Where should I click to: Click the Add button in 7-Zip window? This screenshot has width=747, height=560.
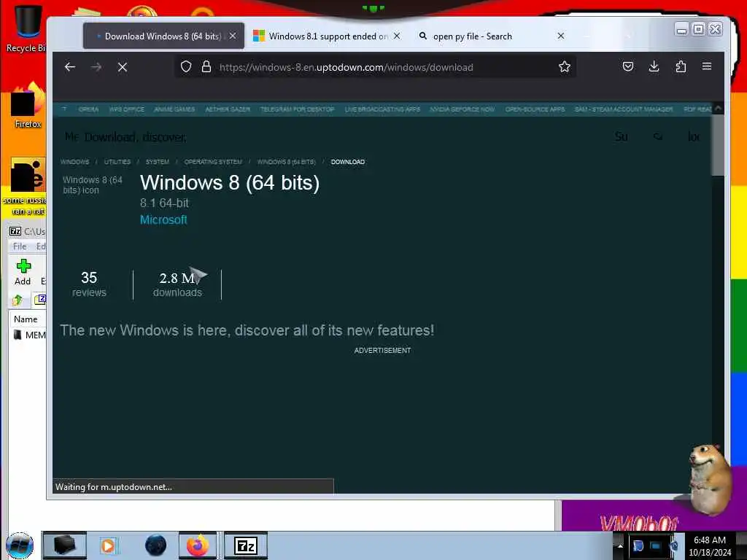click(x=23, y=273)
